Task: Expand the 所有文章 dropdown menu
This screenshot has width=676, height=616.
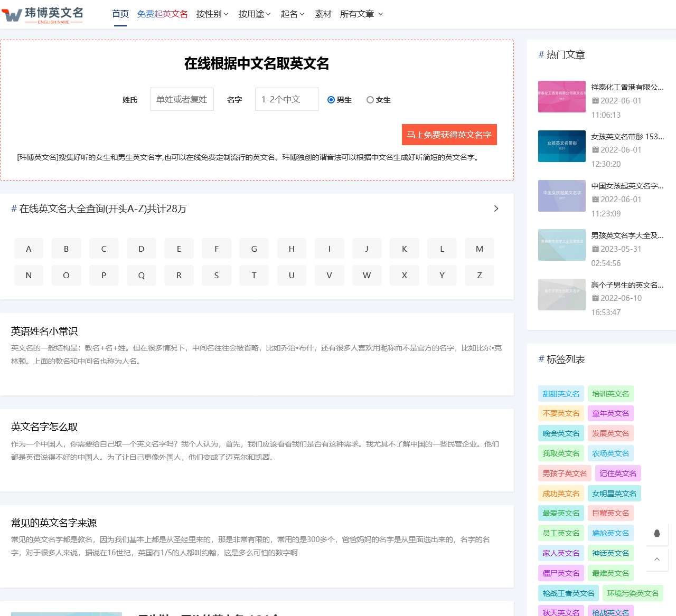Action: [361, 14]
